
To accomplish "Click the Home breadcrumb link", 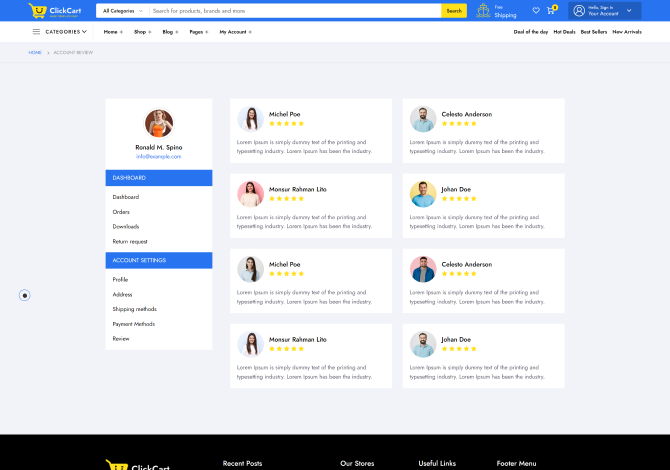I will point(35,52).
